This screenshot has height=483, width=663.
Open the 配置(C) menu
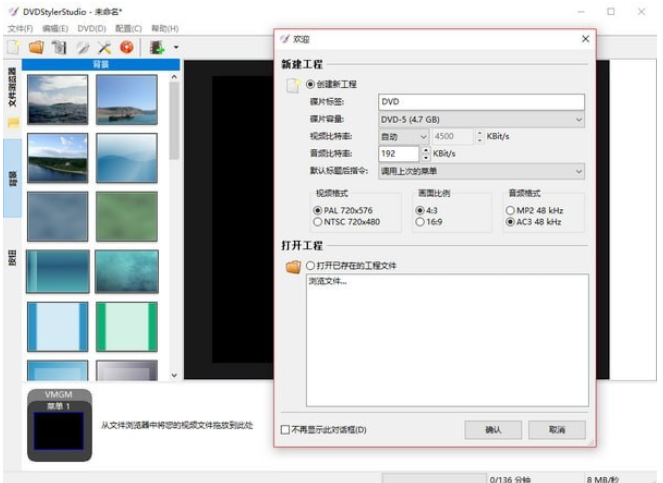coord(127,29)
